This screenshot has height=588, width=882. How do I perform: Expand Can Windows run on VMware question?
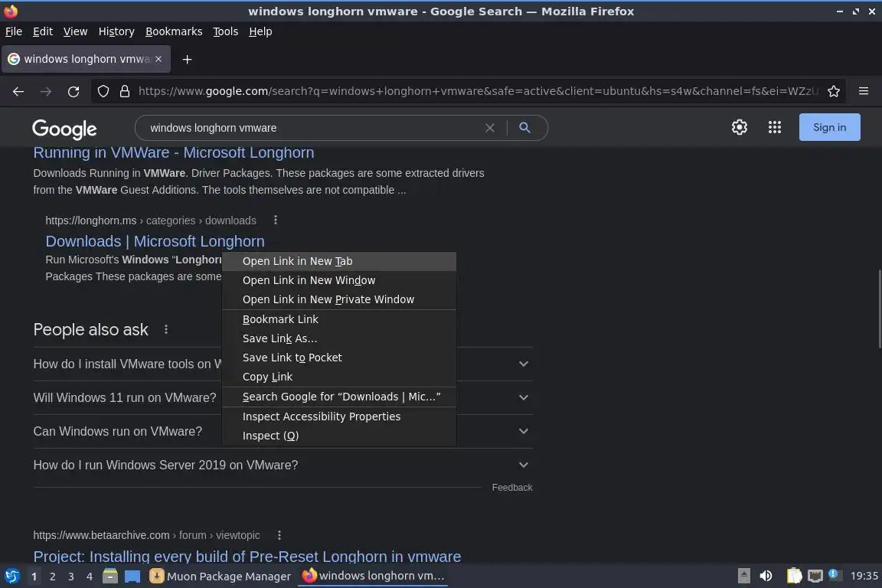pos(283,431)
